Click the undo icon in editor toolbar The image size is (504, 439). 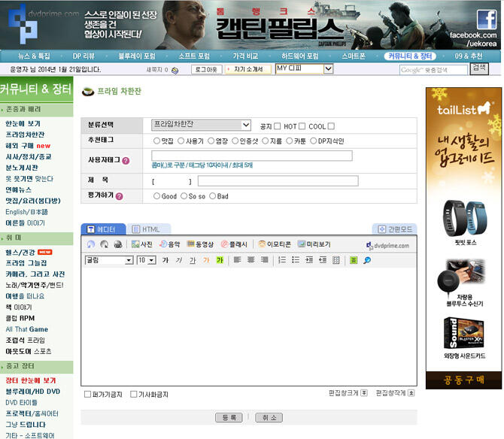(91, 244)
